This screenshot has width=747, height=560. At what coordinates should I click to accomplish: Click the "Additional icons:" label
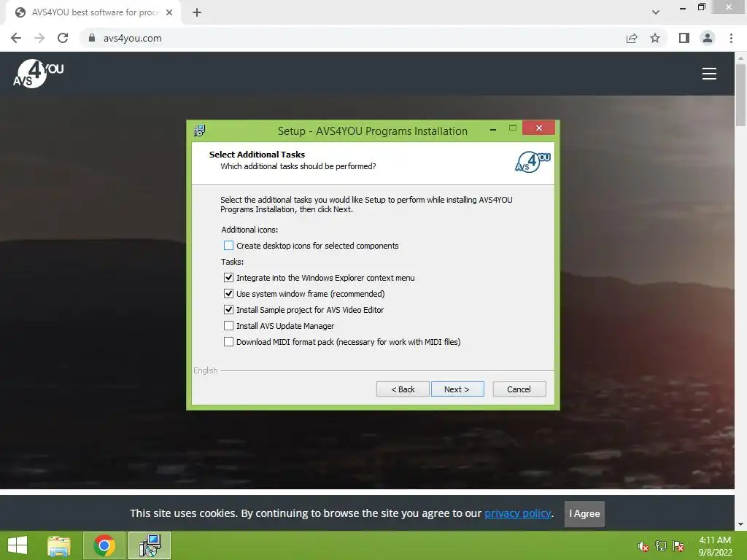(x=249, y=230)
